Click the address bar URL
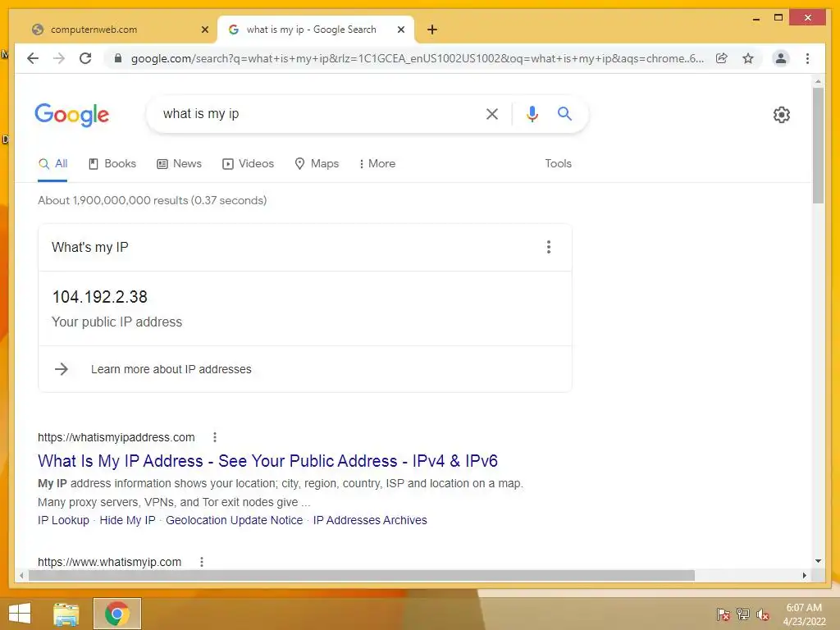Screen dimensions: 840x630 (418, 58)
